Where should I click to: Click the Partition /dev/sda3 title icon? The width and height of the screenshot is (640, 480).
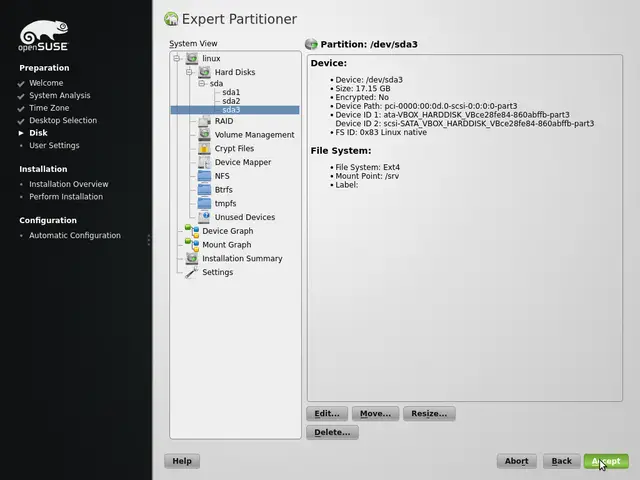click(x=311, y=44)
